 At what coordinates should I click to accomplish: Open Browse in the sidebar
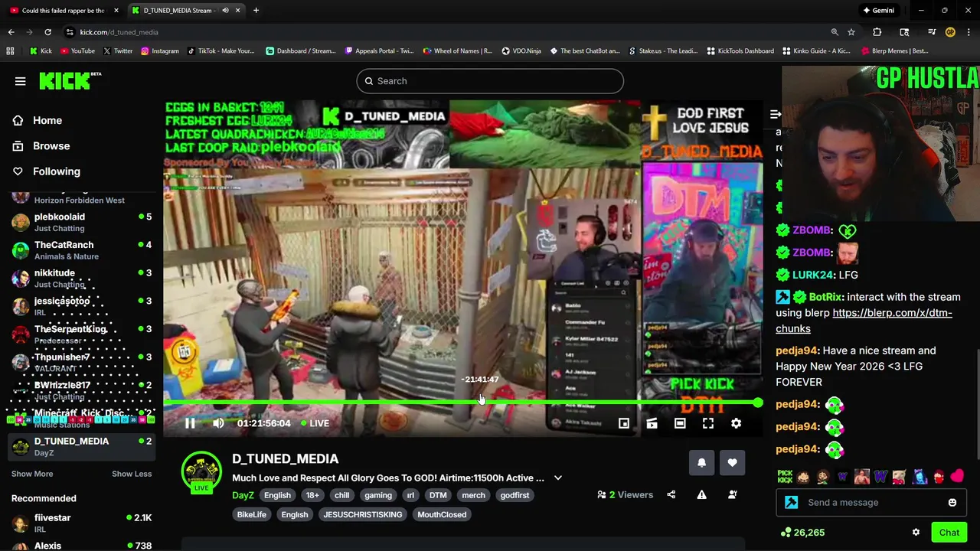click(51, 145)
